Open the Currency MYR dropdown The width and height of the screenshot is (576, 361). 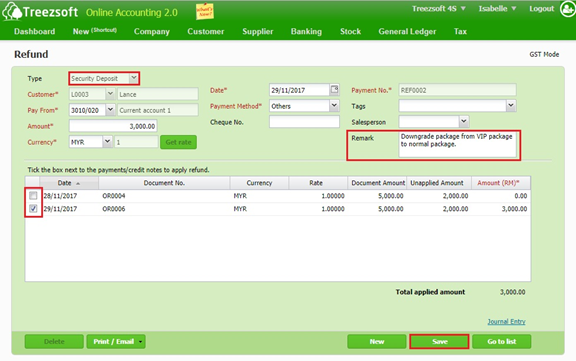[107, 142]
